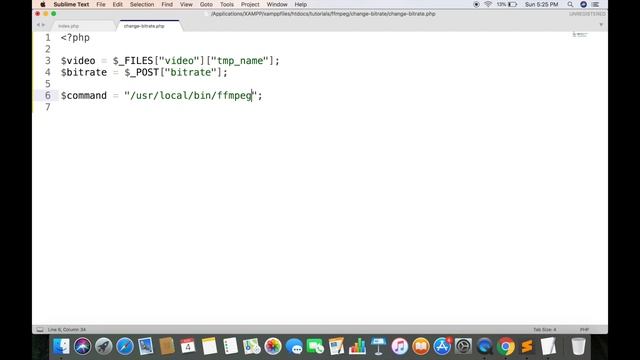
Task: Click the battery status indicator
Action: coord(507,4)
